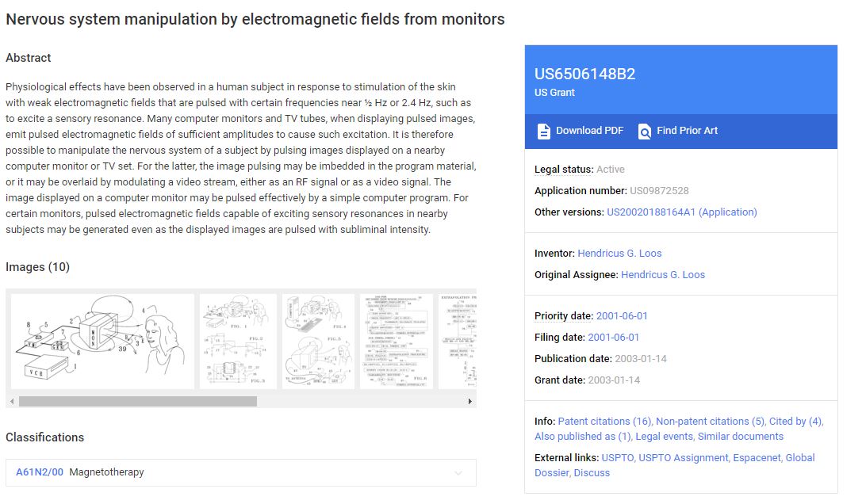Open second thumbnail showing FIG. 1-3
Screen dimensions: 866x504
[238, 342]
